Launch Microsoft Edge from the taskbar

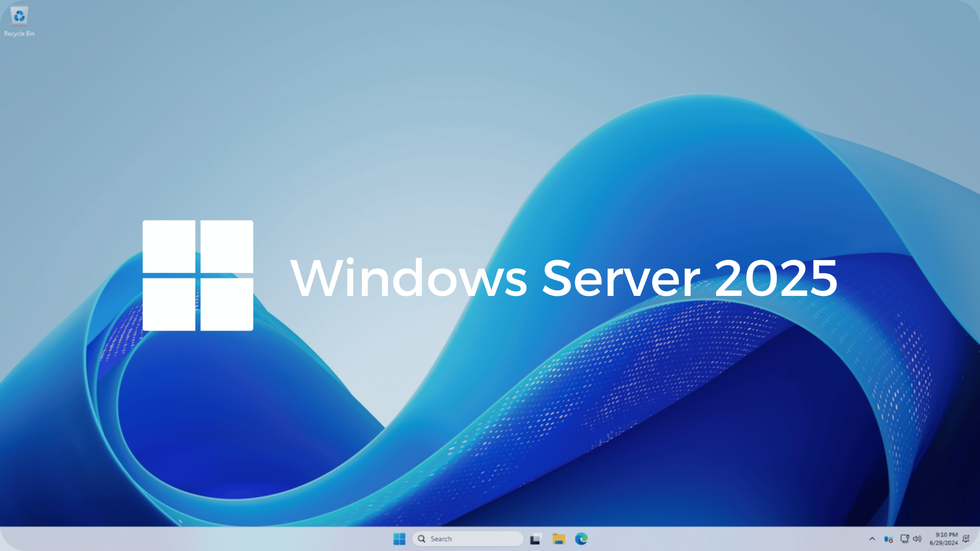581,539
